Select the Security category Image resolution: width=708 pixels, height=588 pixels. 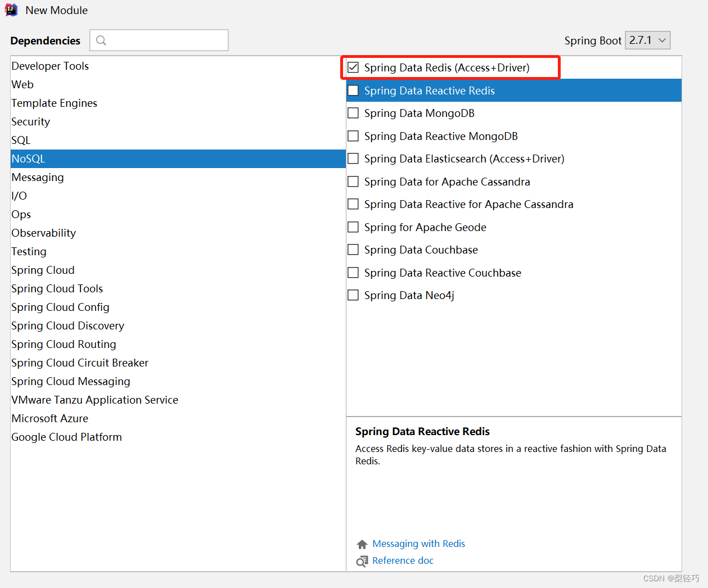tap(30, 121)
